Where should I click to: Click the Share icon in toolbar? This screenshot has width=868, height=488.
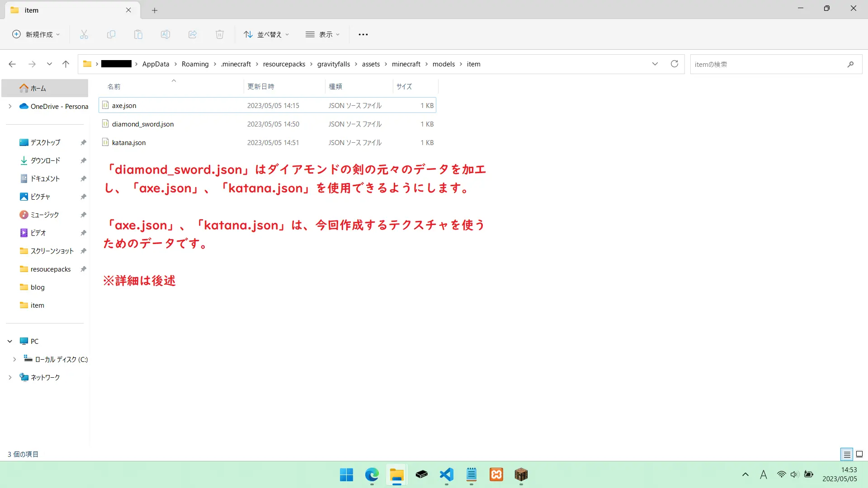[193, 34]
